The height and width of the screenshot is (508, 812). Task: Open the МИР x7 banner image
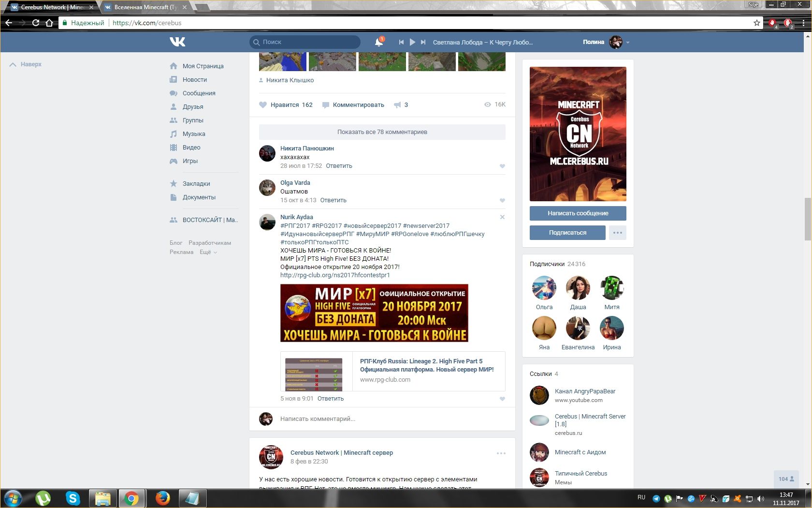click(374, 313)
